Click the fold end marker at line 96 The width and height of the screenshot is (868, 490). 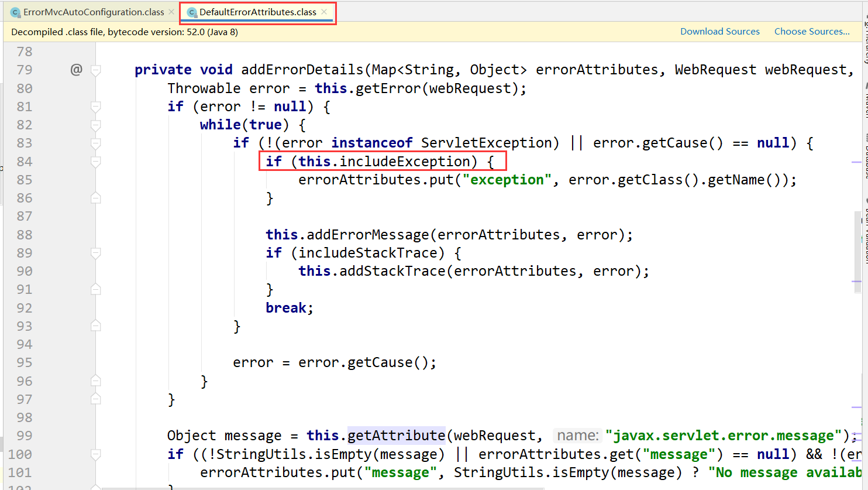(96, 381)
